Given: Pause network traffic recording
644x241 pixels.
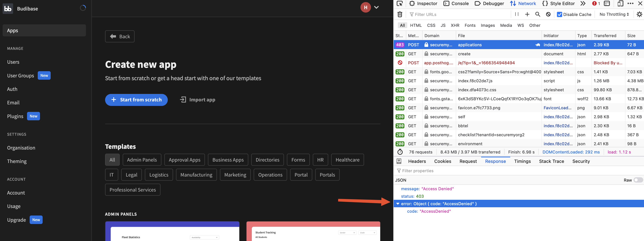Looking at the screenshot, I should [x=517, y=14].
